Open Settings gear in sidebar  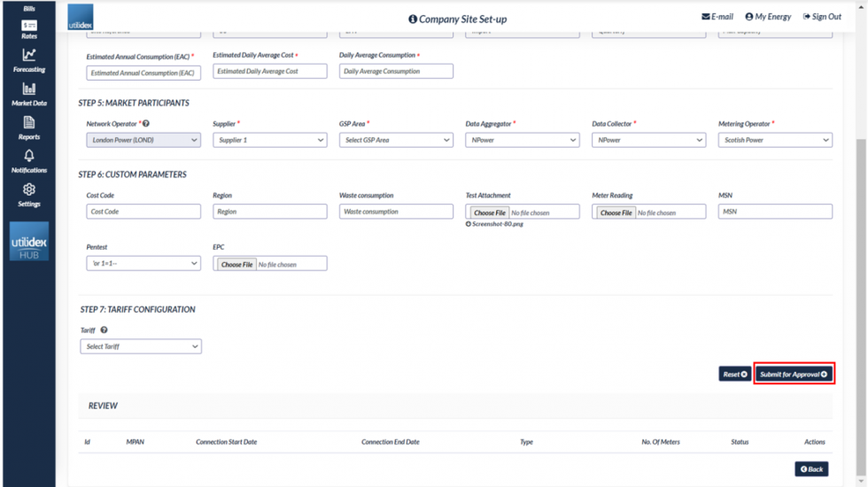coord(29,194)
